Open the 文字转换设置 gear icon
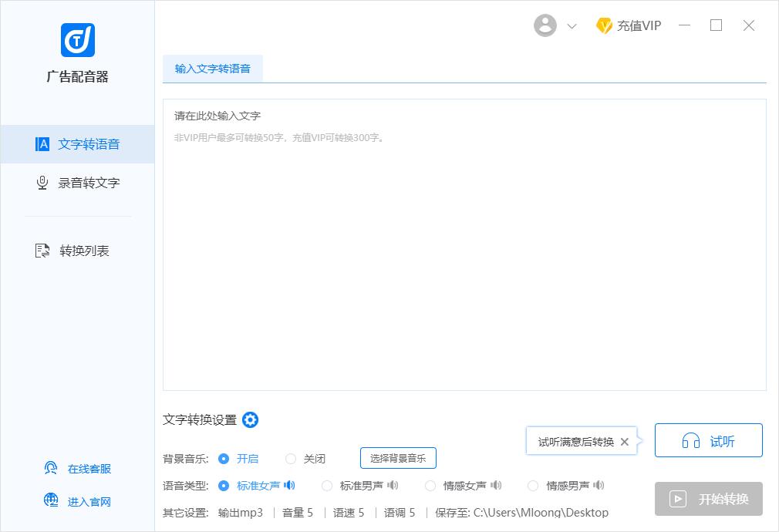 pos(250,420)
